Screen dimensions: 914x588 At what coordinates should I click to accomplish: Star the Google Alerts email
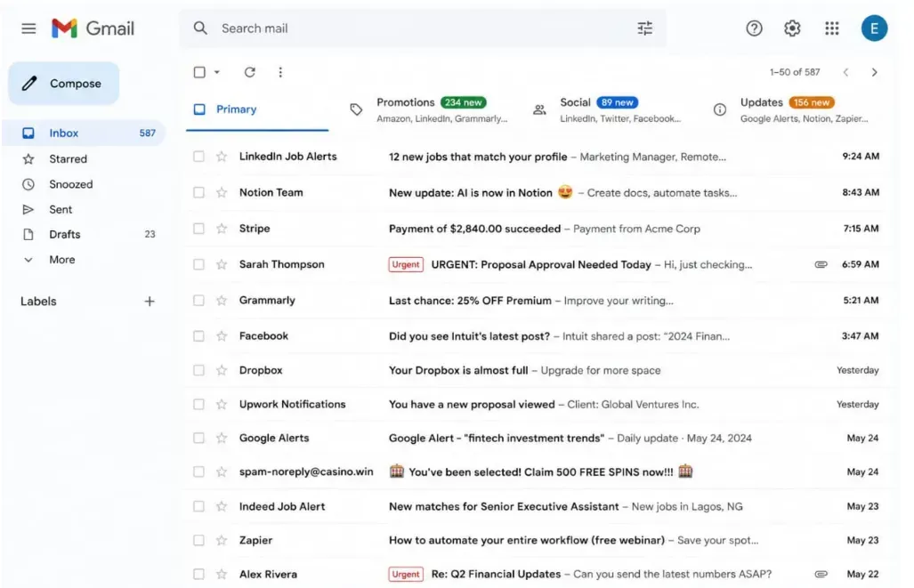pyautogui.click(x=222, y=438)
